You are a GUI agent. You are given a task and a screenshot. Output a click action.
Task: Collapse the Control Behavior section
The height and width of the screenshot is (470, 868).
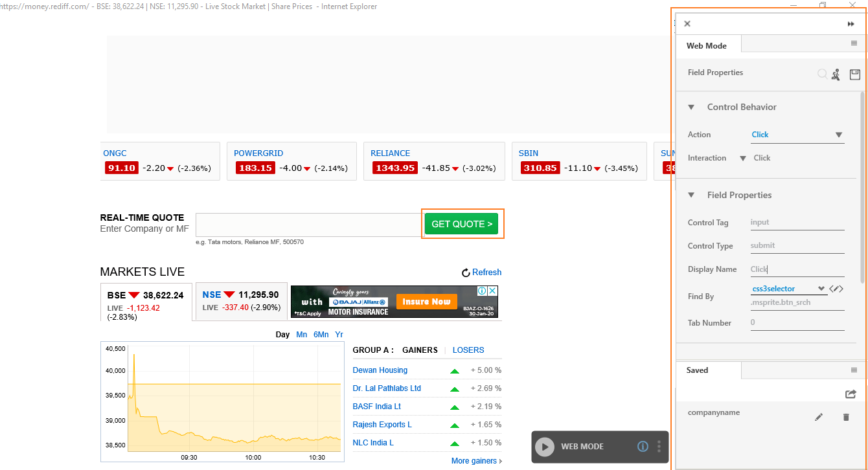point(691,107)
